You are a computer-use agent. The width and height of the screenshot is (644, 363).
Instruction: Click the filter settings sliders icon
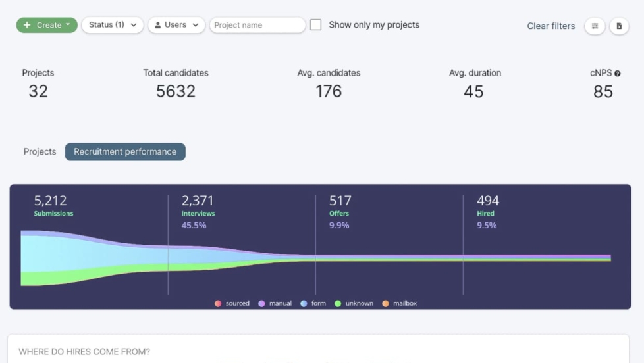click(595, 26)
